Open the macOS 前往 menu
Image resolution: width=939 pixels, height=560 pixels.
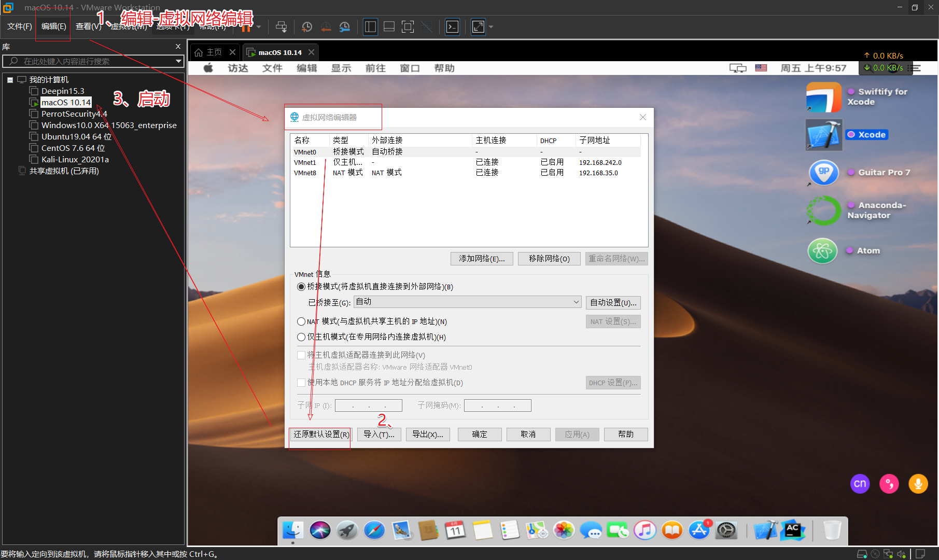pos(375,68)
